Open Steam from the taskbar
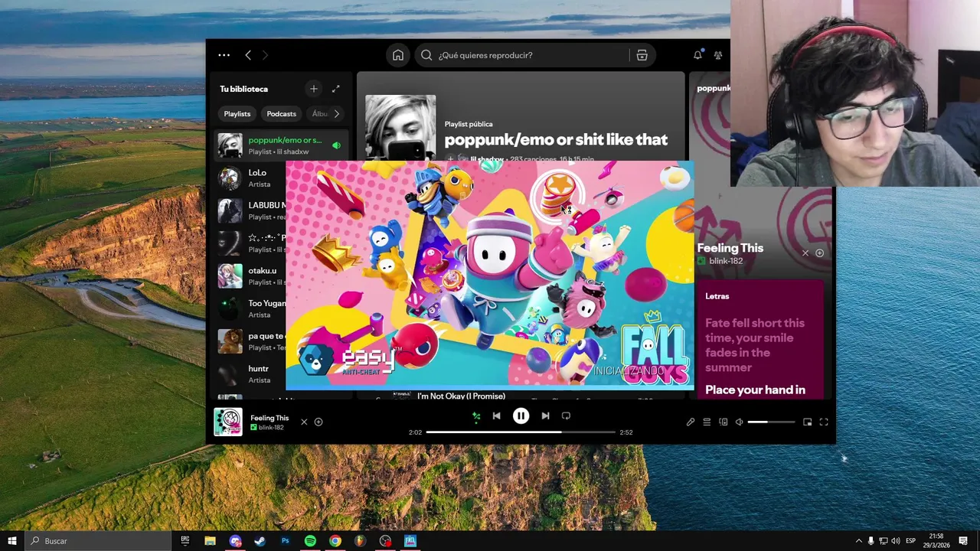Viewport: 980px width, 551px height. pos(260,541)
